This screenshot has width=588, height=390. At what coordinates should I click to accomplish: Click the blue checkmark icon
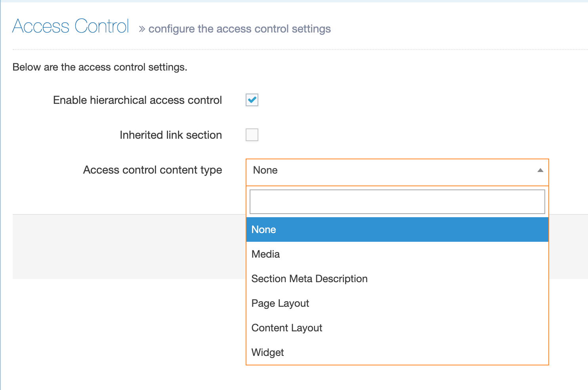pyautogui.click(x=252, y=100)
